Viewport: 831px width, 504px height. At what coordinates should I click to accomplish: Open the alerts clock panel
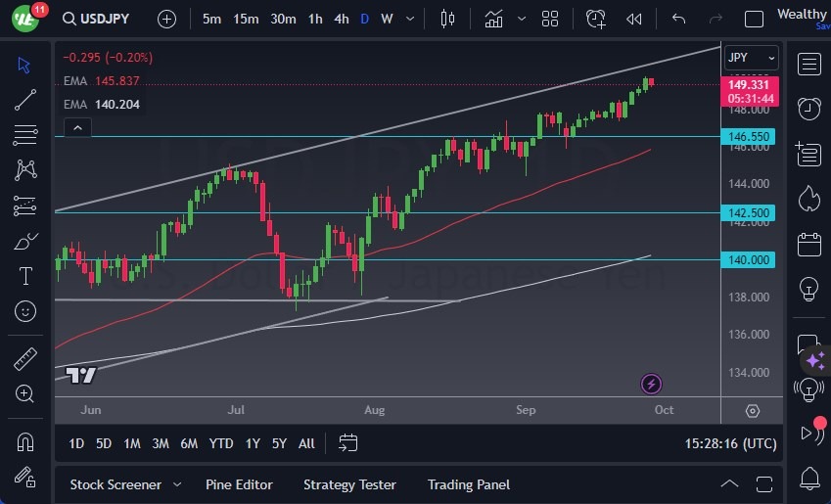click(808, 109)
